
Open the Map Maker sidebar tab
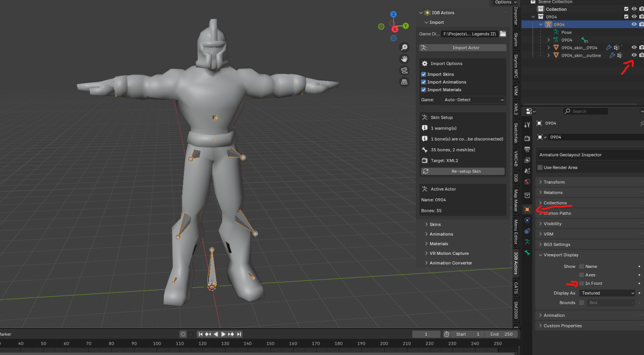pos(516,200)
